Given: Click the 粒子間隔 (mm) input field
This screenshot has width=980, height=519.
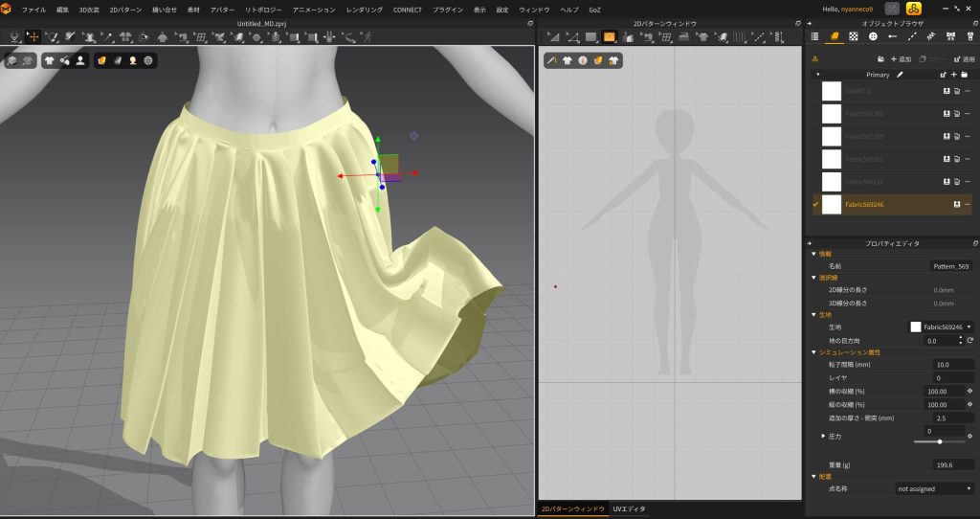Looking at the screenshot, I should (952, 365).
